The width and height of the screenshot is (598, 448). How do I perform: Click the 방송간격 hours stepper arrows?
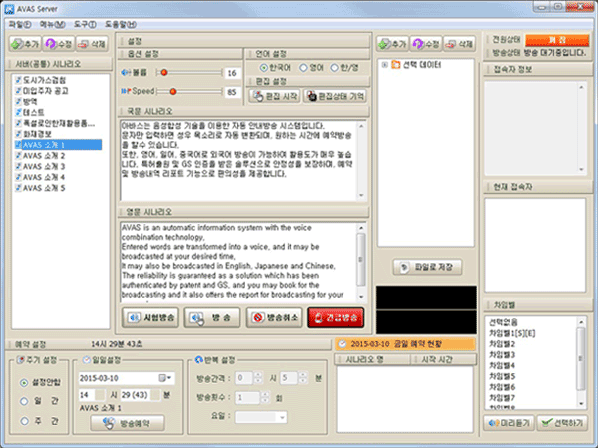coord(258,378)
